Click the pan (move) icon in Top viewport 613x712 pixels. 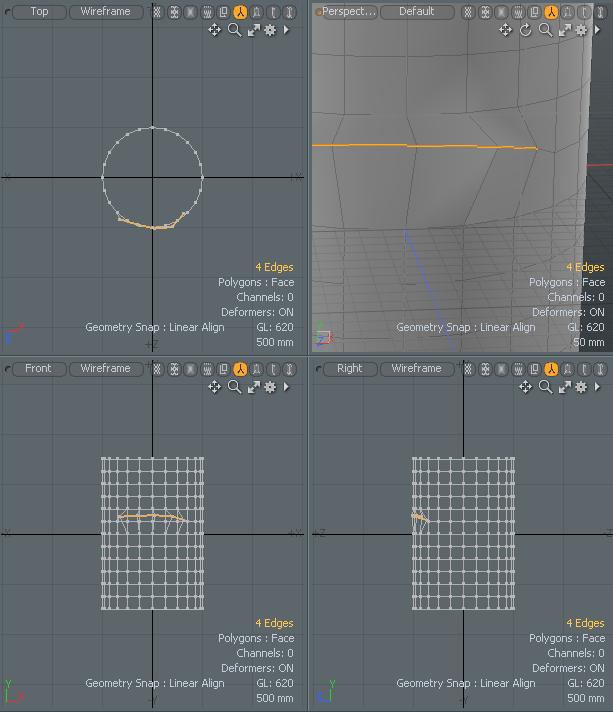[x=214, y=30]
